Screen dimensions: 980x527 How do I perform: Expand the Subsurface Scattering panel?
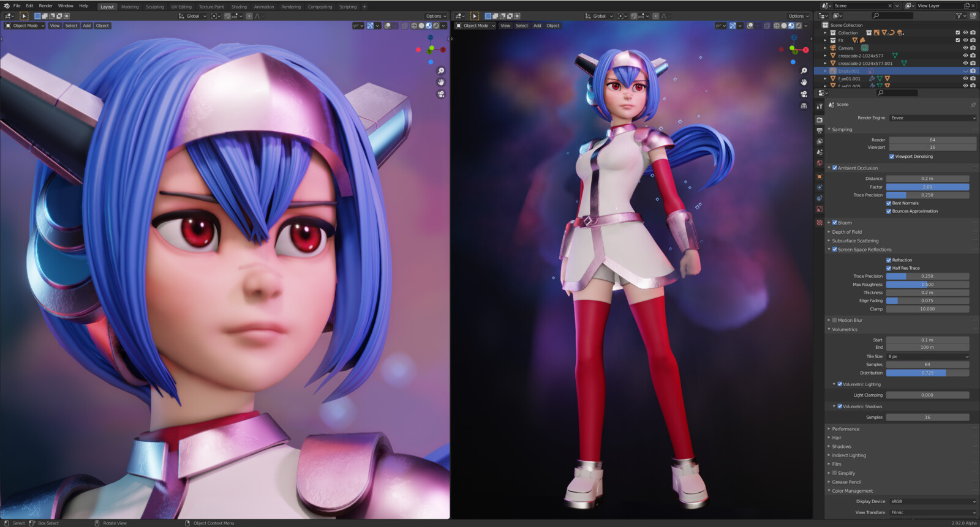[855, 241]
